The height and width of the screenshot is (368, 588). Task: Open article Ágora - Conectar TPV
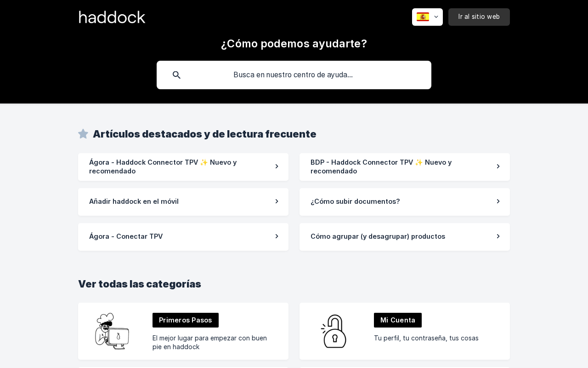click(x=183, y=237)
